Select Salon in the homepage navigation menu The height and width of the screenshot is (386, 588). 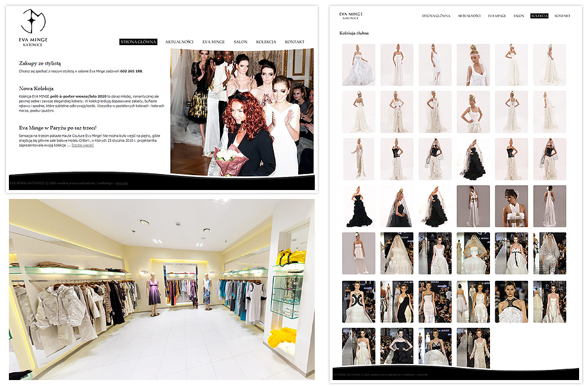(x=241, y=42)
